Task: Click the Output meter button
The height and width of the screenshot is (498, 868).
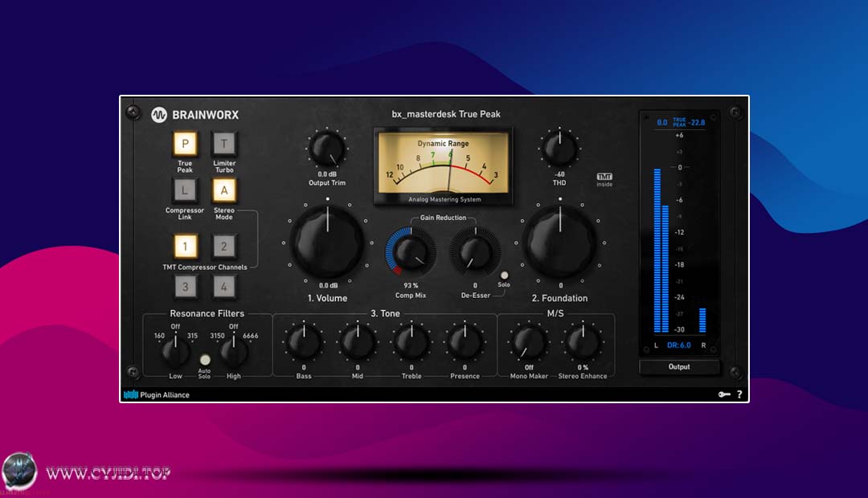Action: point(679,367)
